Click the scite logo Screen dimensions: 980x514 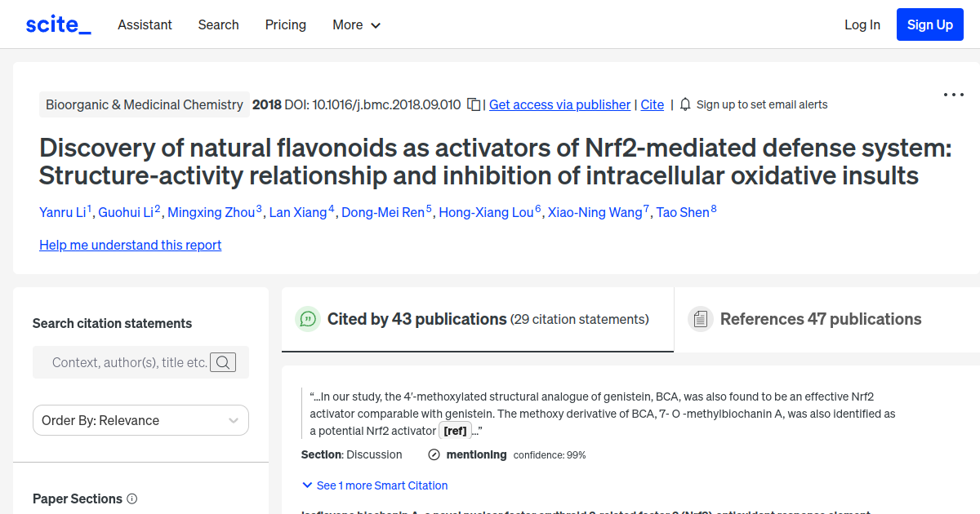click(x=57, y=24)
